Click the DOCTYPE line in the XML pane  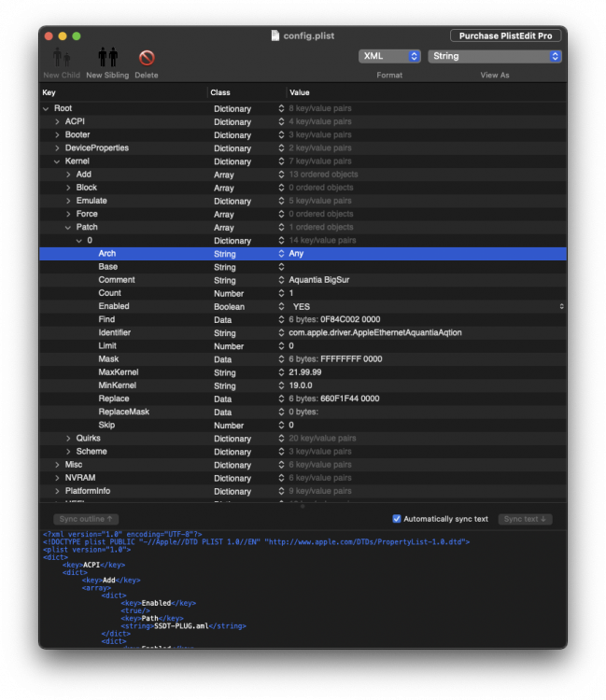click(x=257, y=542)
